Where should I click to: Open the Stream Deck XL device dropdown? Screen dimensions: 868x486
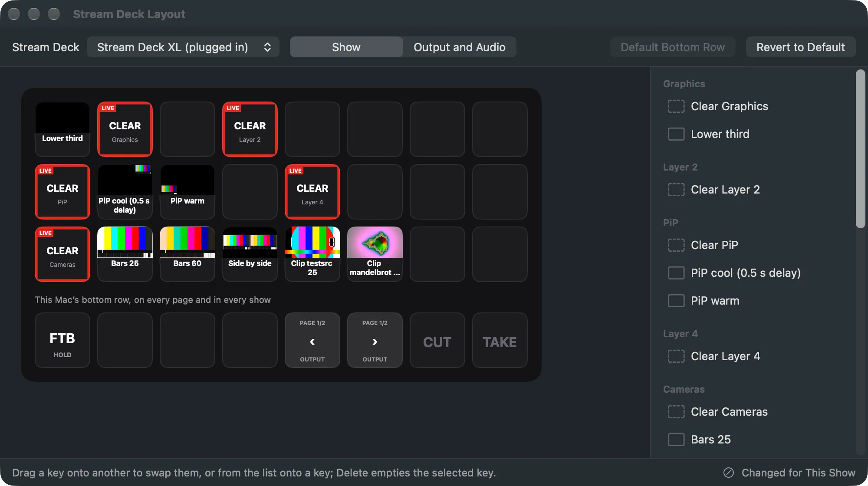click(x=183, y=47)
